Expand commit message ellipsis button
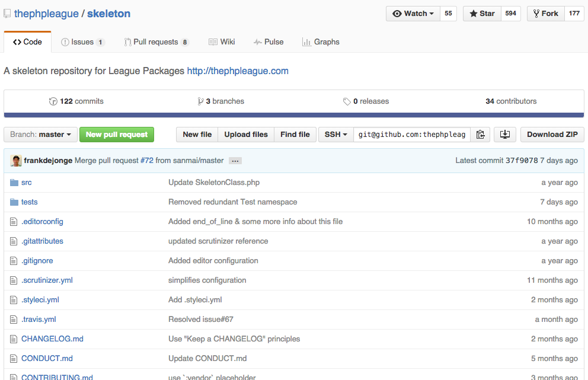The image size is (588, 380). [235, 161]
